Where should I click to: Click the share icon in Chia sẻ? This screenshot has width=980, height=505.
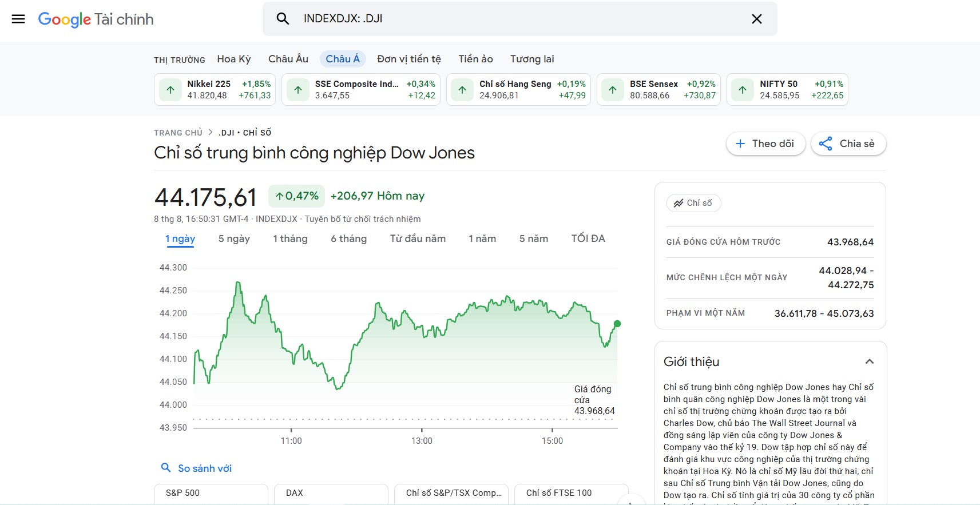[x=826, y=144]
